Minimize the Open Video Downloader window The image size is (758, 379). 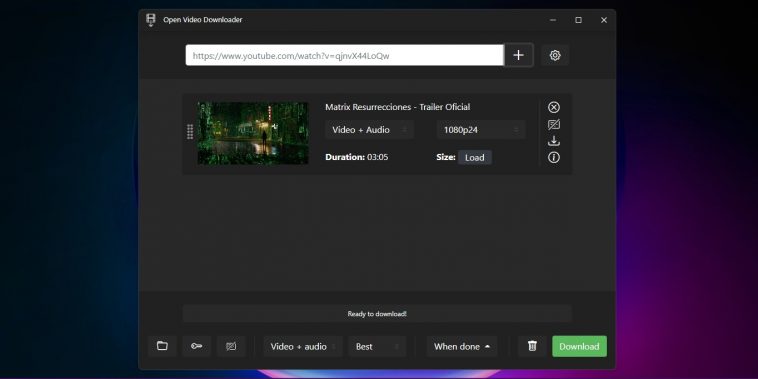pyautogui.click(x=553, y=20)
